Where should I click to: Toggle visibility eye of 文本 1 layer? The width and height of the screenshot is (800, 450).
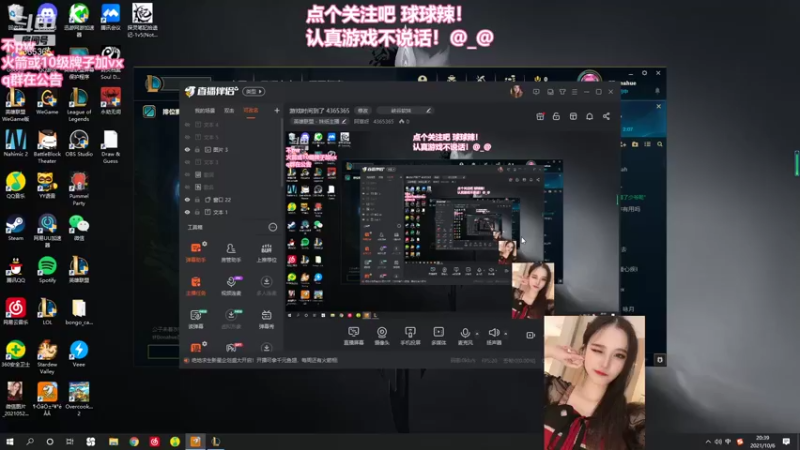187,212
